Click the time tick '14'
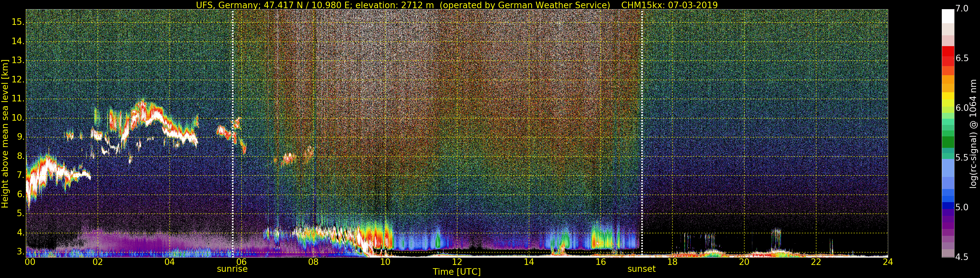This screenshot has width=980, height=278. (529, 262)
